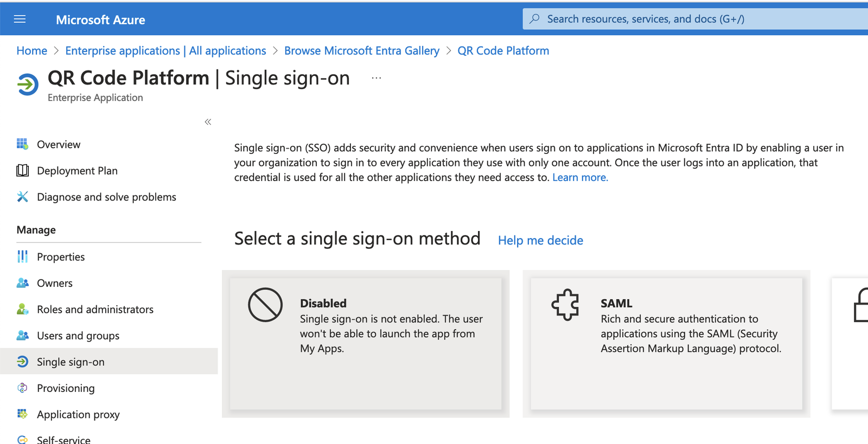
Task: Click the Manage section heading
Action: [x=36, y=230]
